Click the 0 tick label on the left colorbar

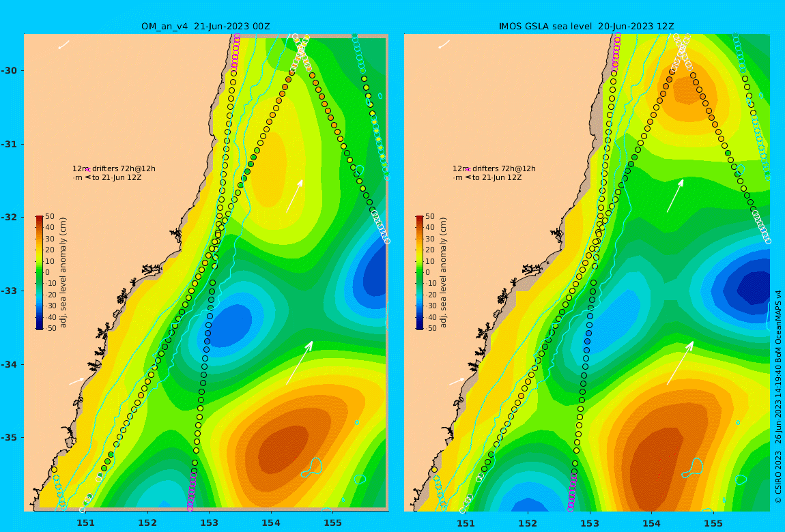(48, 273)
